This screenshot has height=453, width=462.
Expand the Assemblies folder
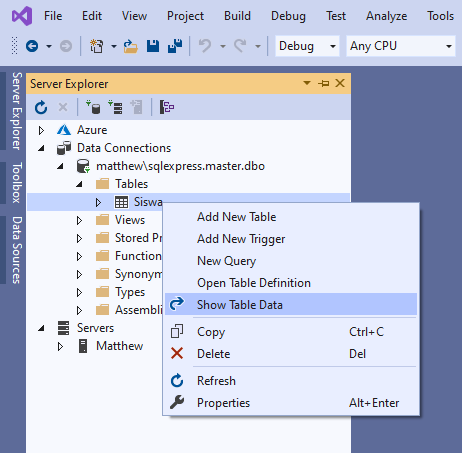tap(79, 310)
